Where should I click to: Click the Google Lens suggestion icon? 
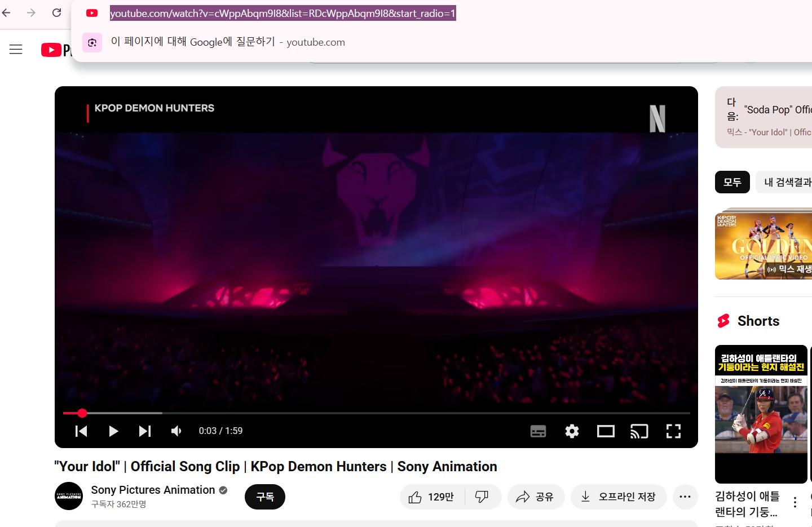click(x=92, y=42)
